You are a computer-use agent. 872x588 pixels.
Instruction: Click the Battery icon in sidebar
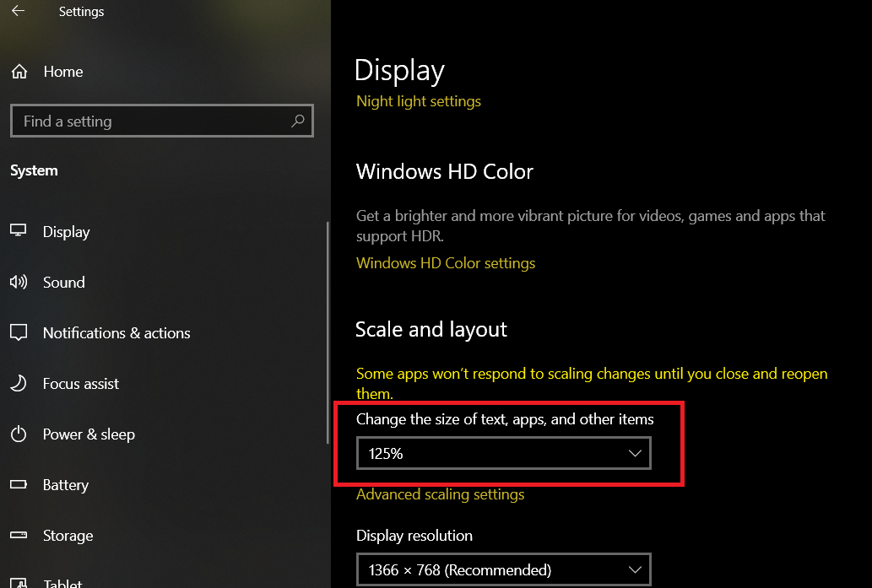pos(19,485)
